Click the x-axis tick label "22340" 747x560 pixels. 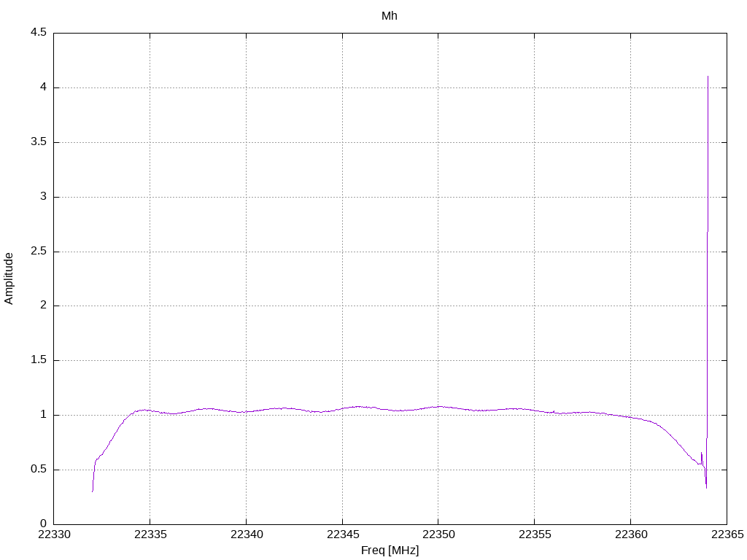(x=247, y=534)
